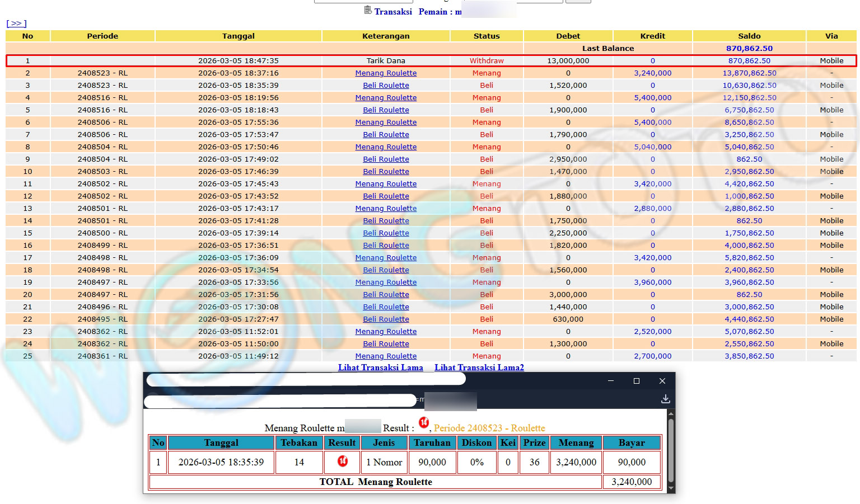860x504 pixels.
Task: Close the roulette result popup window
Action: tap(662, 381)
